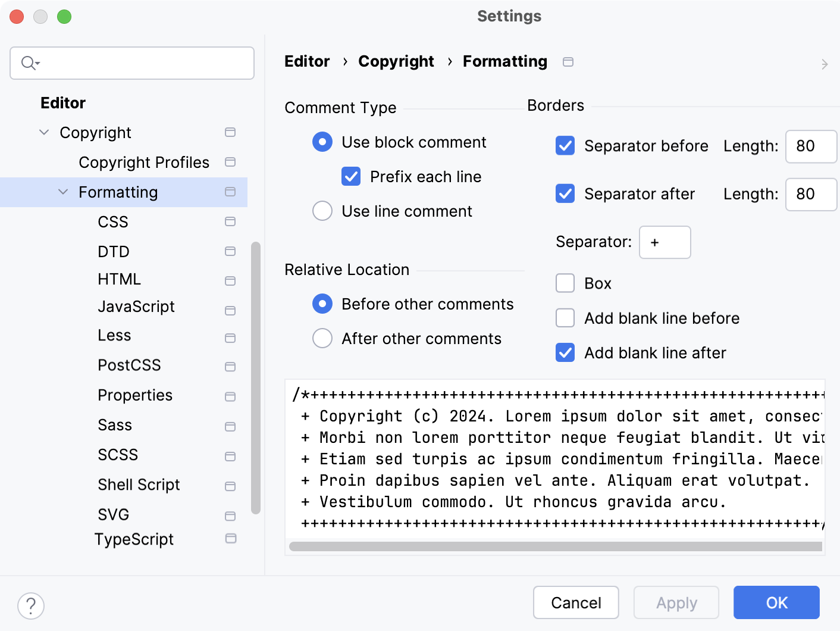Collapse the Copyright tree node
The image size is (840, 631).
43,132
